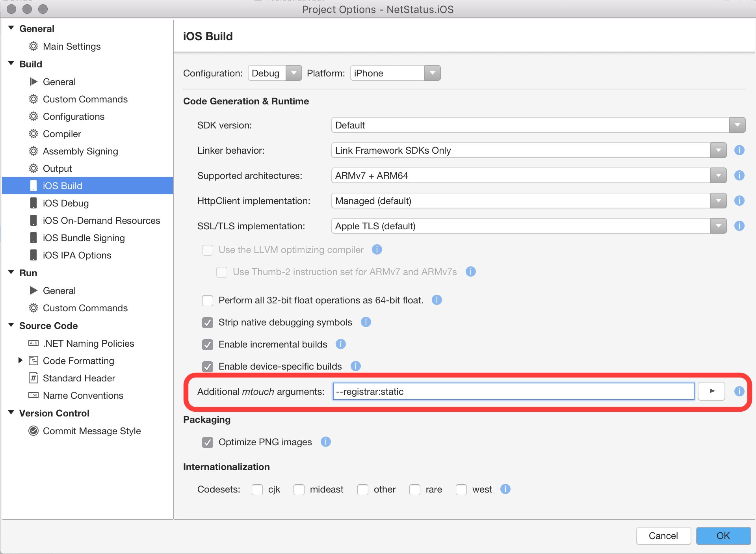Collapse the Version Control section
The height and width of the screenshot is (554, 756).
tap(11, 413)
